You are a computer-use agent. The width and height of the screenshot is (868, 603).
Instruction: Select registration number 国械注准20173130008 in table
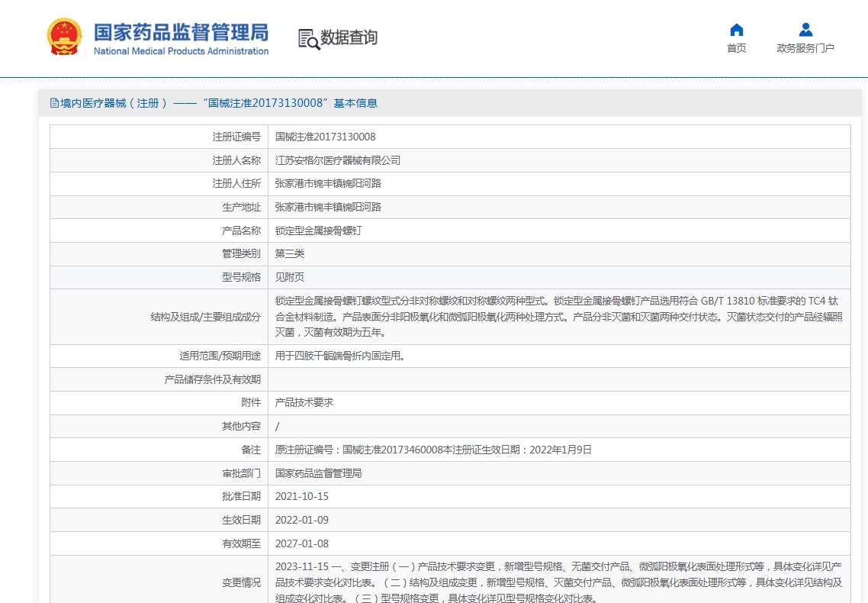[x=325, y=137]
